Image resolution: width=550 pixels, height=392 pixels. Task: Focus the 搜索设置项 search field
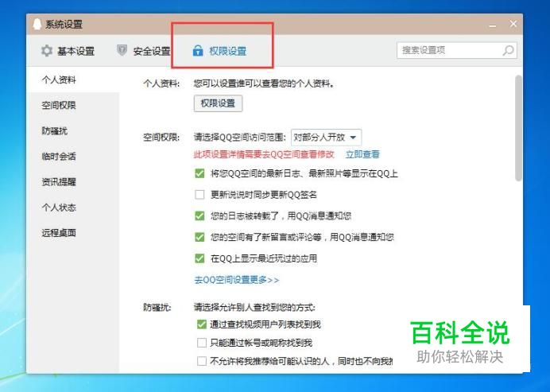point(457,50)
